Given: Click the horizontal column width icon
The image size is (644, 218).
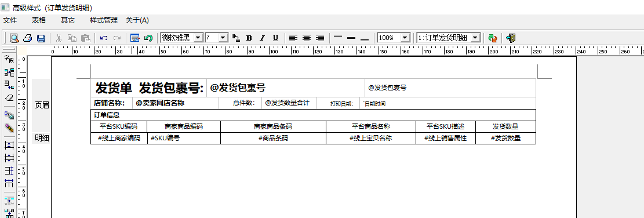Looking at the screenshot, I should (9, 145).
